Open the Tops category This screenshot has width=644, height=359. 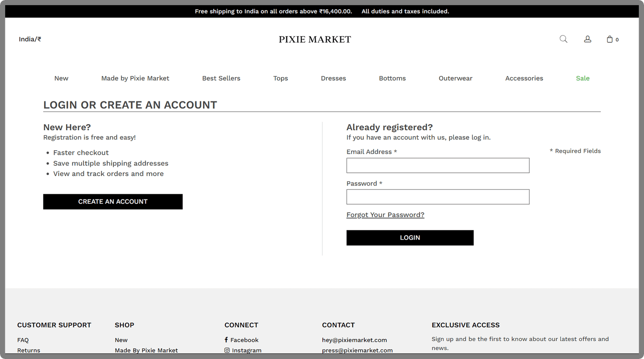[281, 78]
